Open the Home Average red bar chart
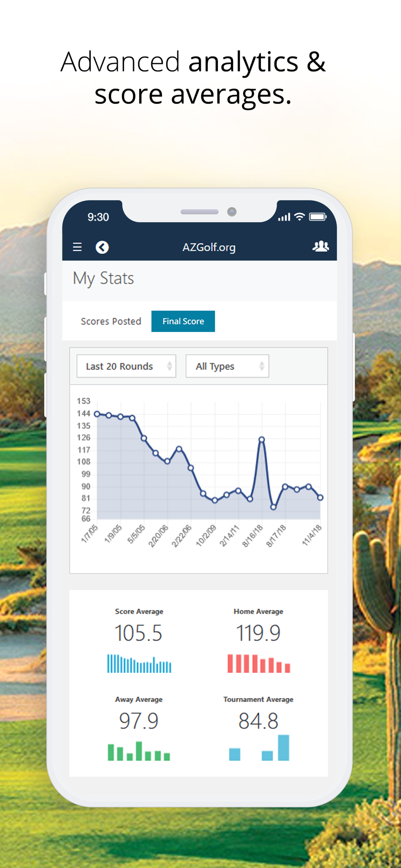 point(259,664)
